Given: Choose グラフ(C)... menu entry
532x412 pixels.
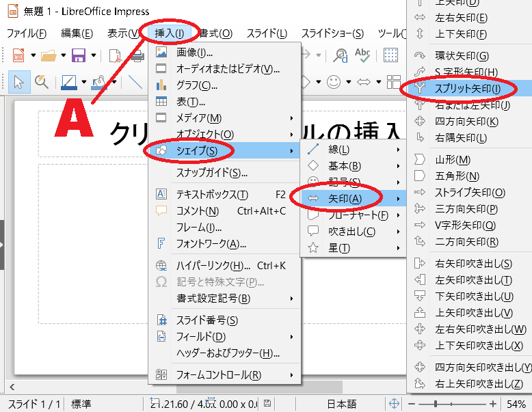Looking at the screenshot, I should 224,85.
